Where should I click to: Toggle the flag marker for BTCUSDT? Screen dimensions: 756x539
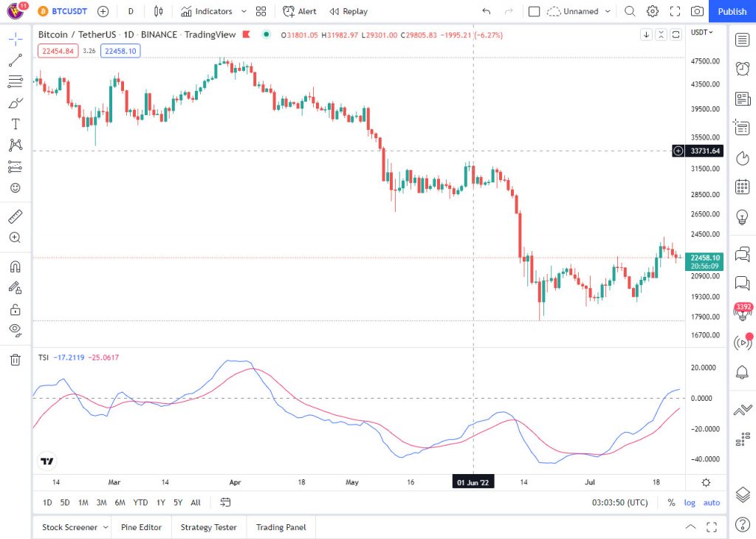[x=247, y=34]
